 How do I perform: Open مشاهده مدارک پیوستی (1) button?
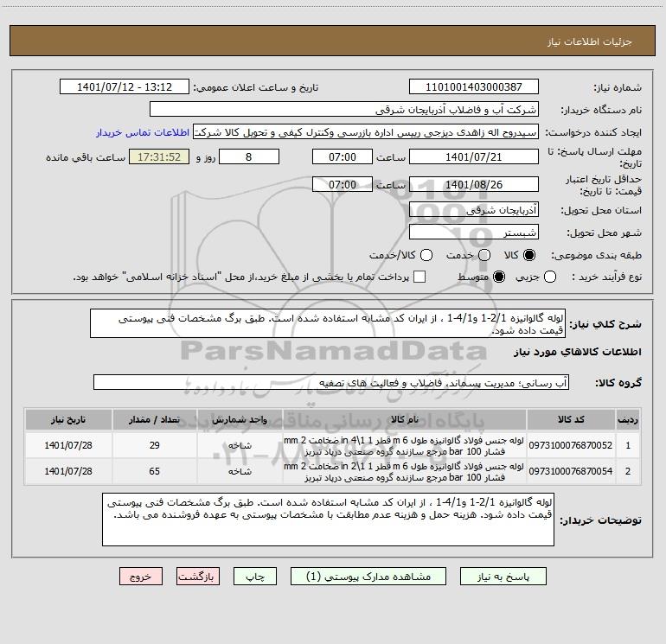[368, 577]
